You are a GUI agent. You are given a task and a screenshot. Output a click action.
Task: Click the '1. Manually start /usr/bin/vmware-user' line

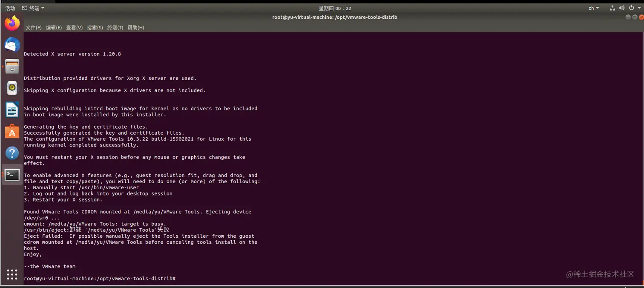81,187
